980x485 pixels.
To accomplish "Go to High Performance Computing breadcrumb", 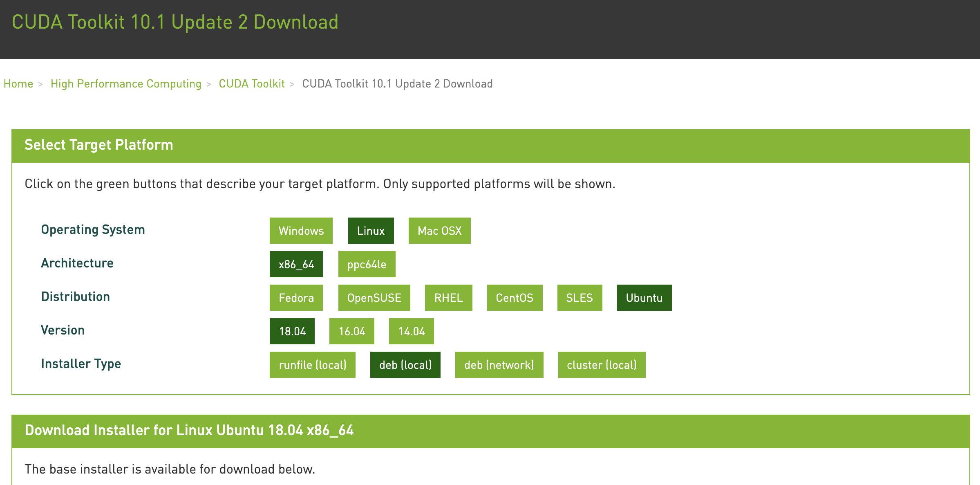I will click(x=126, y=84).
